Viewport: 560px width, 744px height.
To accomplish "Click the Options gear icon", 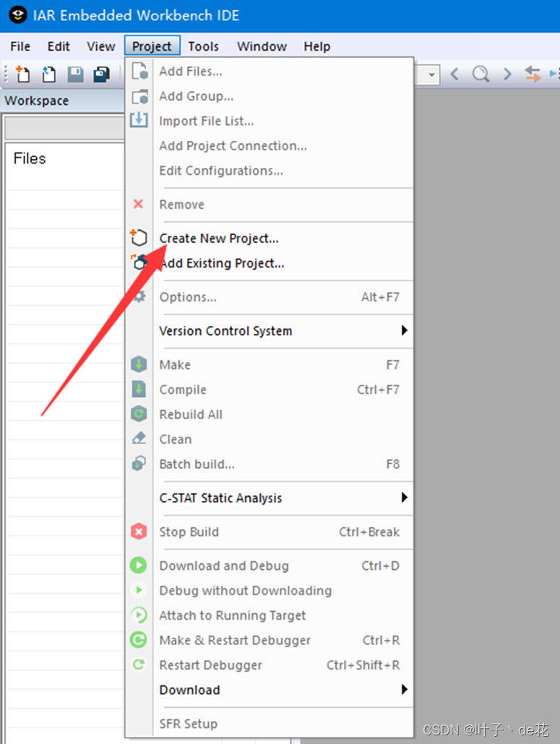I will coord(139,297).
